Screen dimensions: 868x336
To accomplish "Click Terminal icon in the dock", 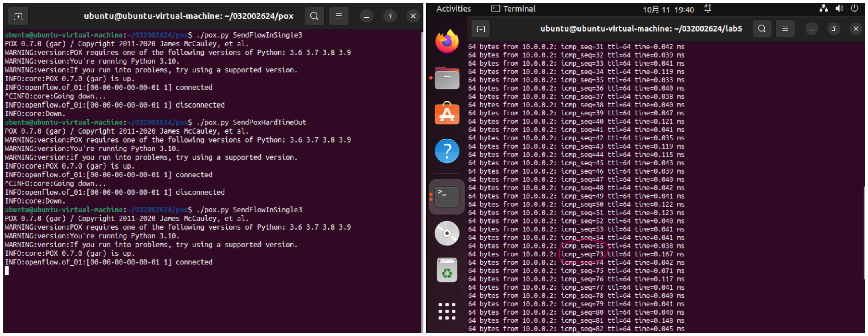I will point(447,197).
